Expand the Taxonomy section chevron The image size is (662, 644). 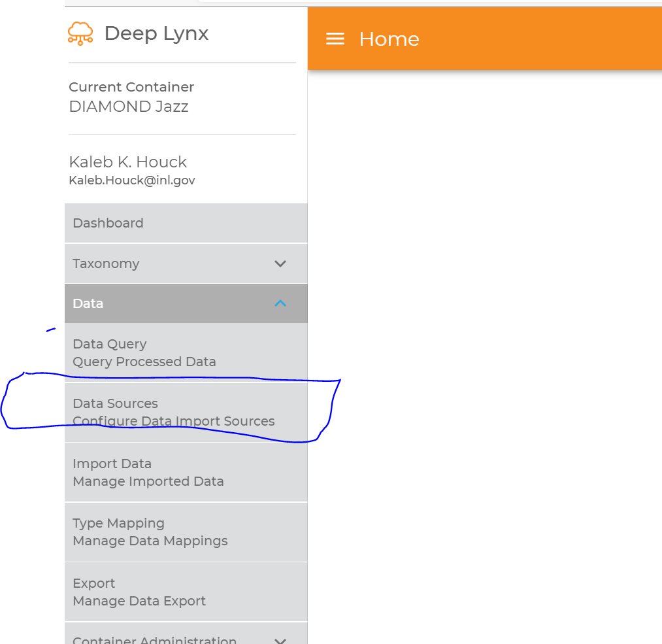coord(280,263)
